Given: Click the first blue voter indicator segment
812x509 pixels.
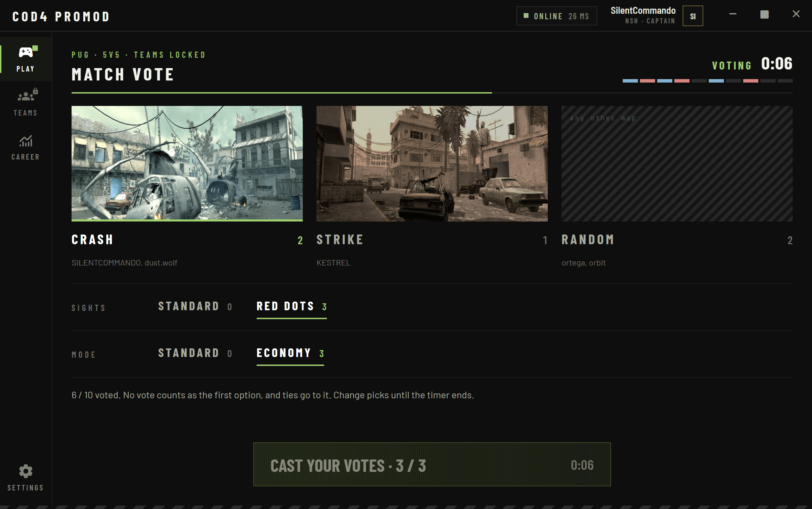Looking at the screenshot, I should [x=630, y=81].
